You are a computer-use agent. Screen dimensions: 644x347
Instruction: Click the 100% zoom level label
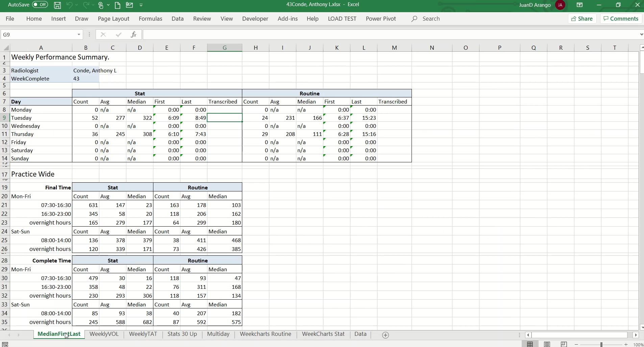click(x=638, y=345)
